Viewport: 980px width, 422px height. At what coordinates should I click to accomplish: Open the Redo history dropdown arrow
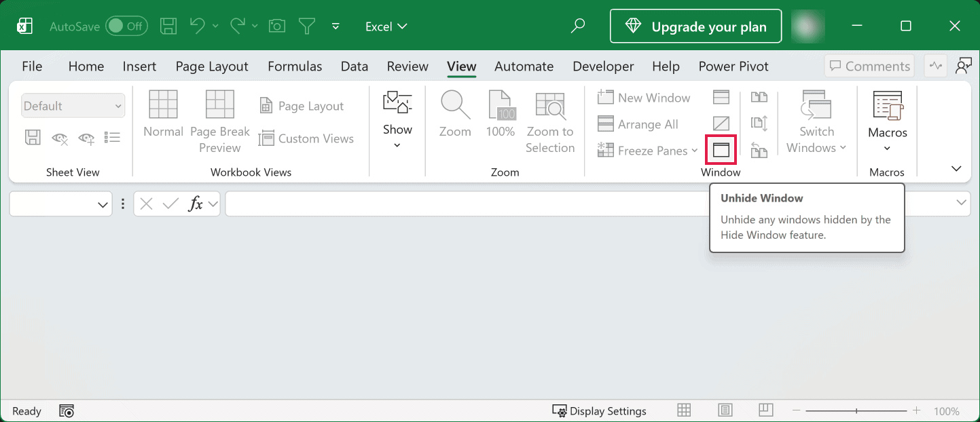(x=255, y=26)
